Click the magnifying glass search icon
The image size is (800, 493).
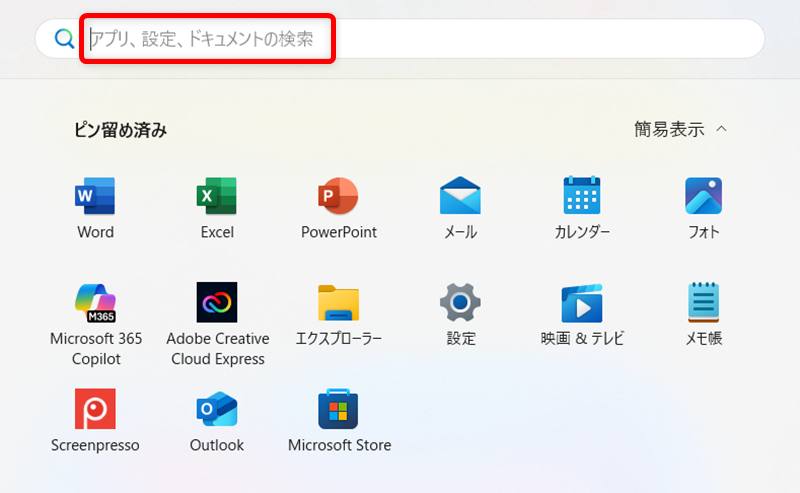[64, 39]
